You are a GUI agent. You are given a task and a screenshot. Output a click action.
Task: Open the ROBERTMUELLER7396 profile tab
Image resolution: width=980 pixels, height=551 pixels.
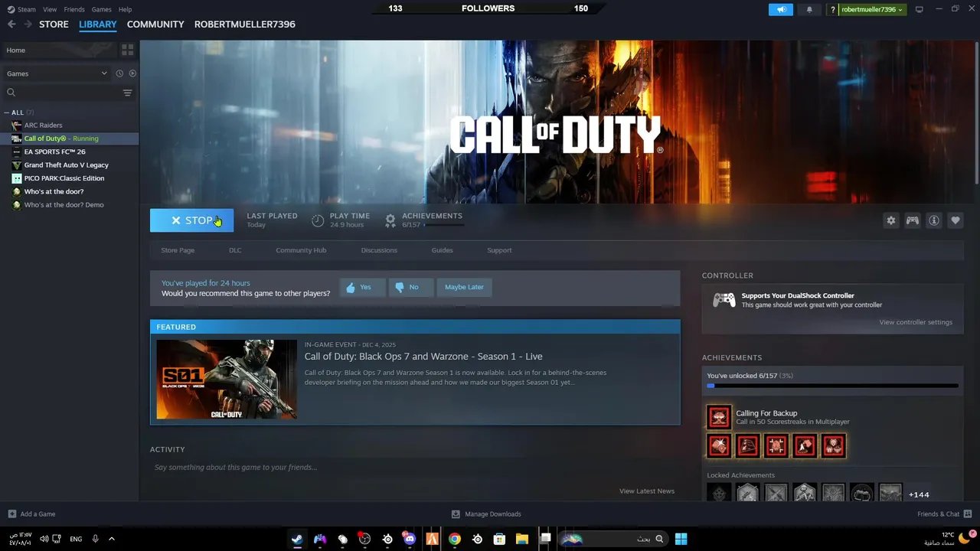[245, 24]
